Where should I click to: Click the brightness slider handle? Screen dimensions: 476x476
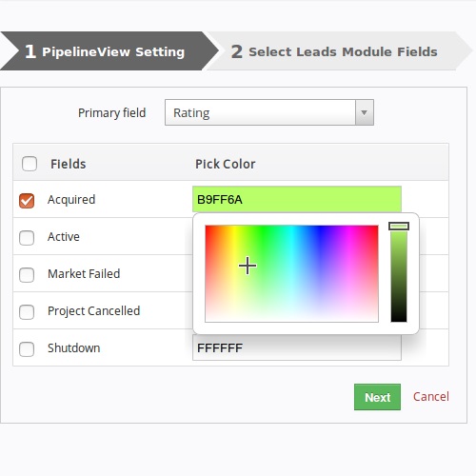point(399,226)
